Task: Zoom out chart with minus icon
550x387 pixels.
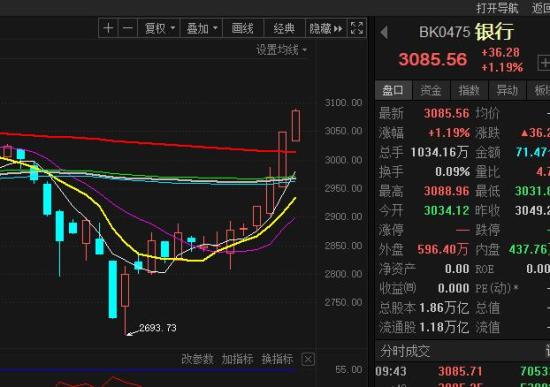Action: pyautogui.click(x=128, y=28)
